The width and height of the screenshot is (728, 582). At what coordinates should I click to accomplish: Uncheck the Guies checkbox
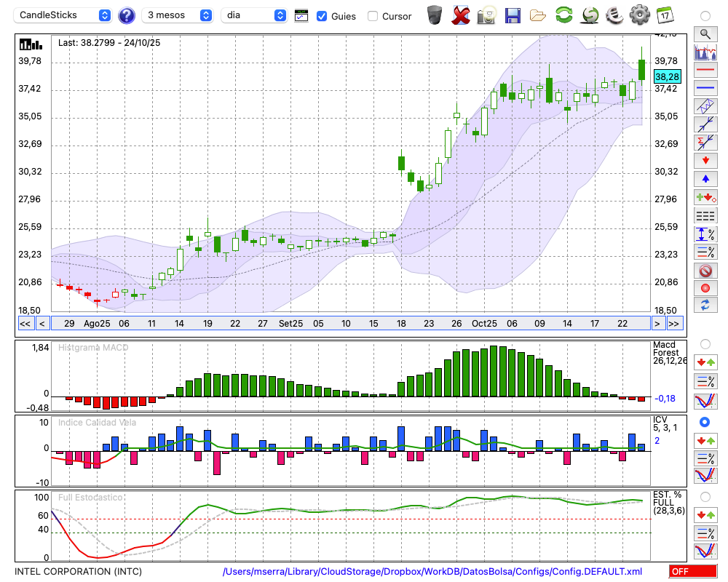(322, 16)
